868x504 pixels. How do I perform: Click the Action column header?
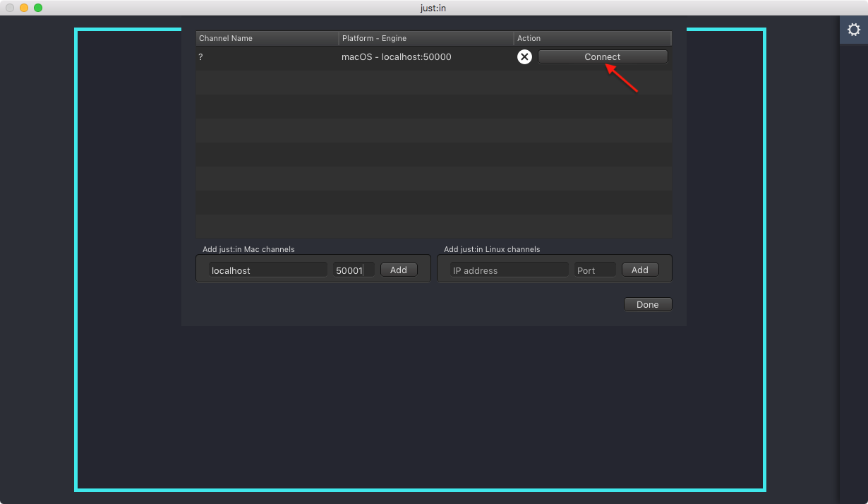593,38
